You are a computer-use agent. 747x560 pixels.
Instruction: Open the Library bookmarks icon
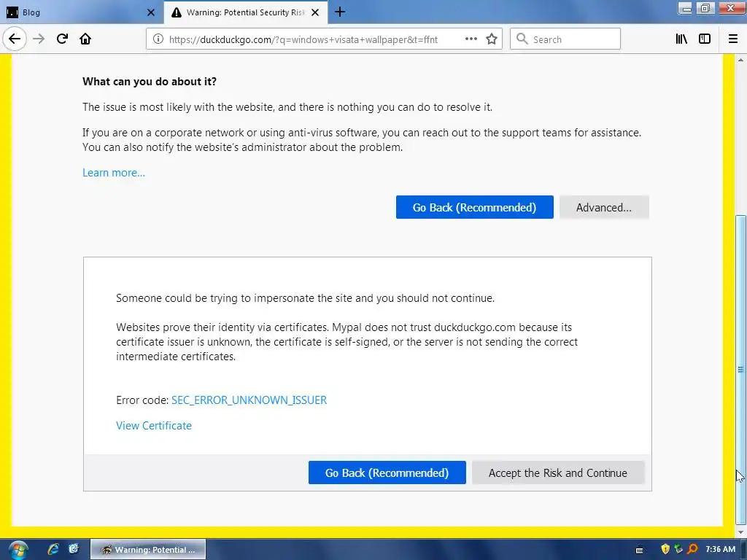point(681,39)
